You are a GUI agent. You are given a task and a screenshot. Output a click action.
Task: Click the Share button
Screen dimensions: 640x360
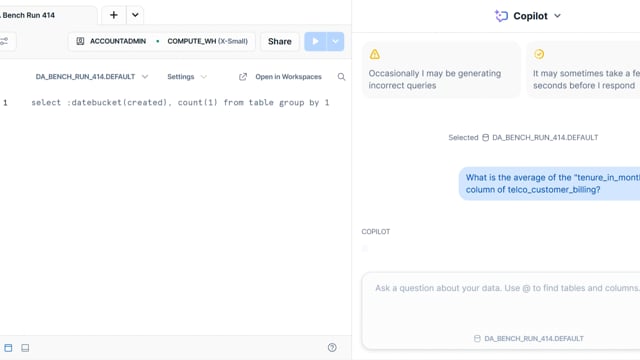(x=280, y=41)
